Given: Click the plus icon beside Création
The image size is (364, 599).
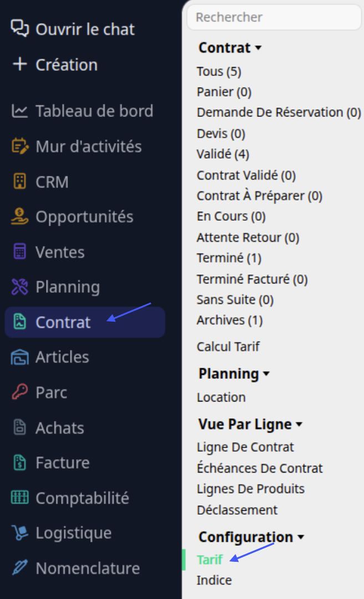Looking at the screenshot, I should pyautogui.click(x=19, y=64).
